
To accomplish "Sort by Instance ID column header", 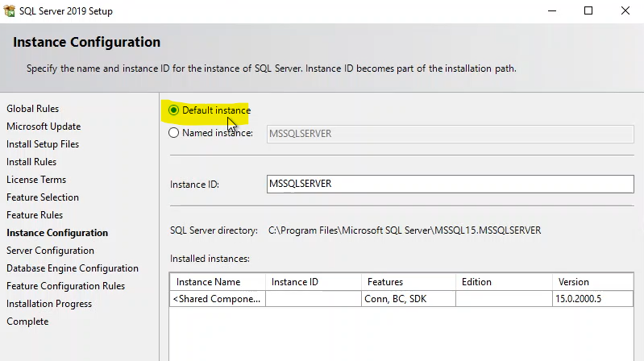I will tap(314, 282).
